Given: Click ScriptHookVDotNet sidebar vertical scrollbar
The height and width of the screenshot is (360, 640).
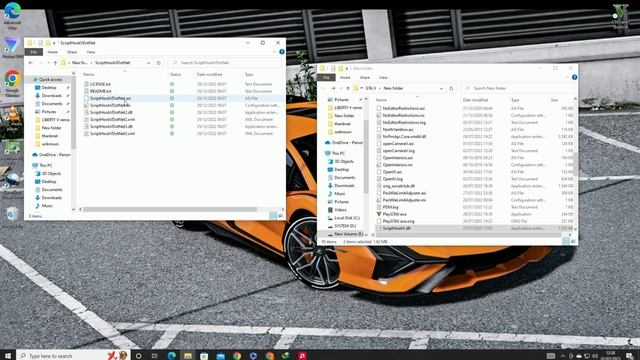Looking at the screenshot, I should (73, 112).
